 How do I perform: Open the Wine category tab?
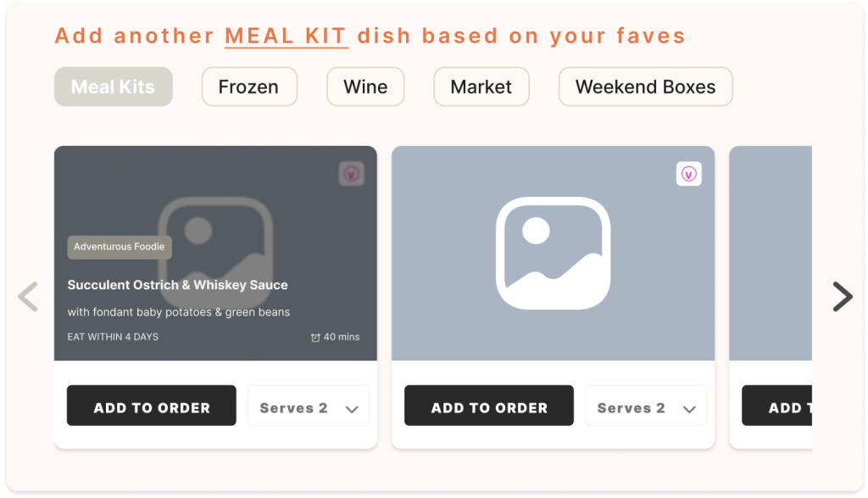click(x=365, y=87)
